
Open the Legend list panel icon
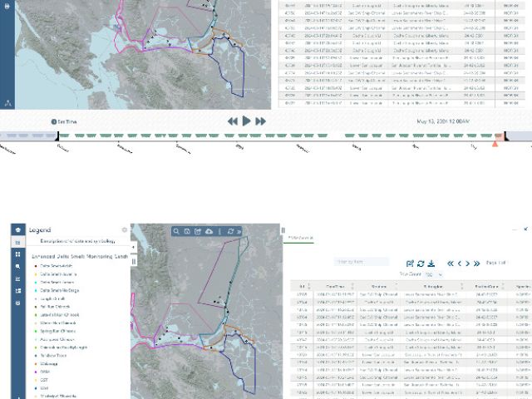(18, 242)
